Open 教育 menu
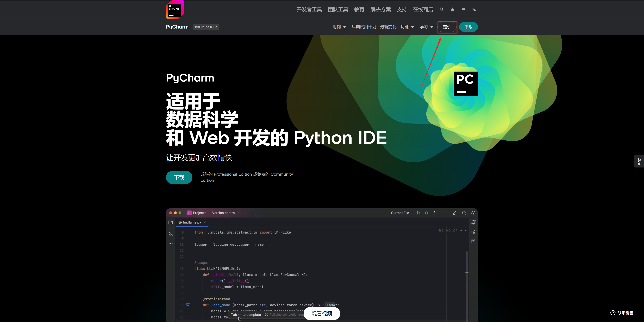Screen dimensions: 644x322 pyautogui.click(x=359, y=9)
